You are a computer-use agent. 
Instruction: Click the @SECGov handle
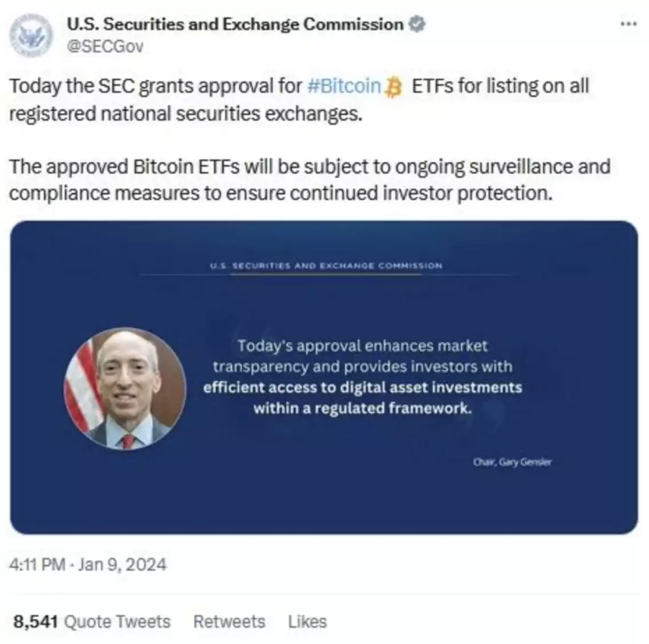coord(105,47)
